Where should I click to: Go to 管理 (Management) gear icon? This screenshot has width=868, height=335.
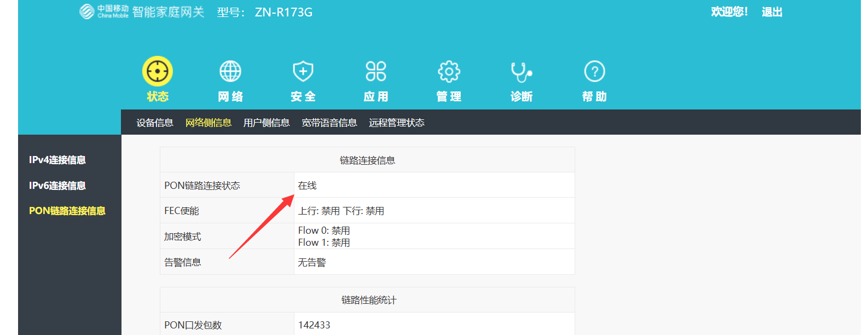[x=449, y=71]
